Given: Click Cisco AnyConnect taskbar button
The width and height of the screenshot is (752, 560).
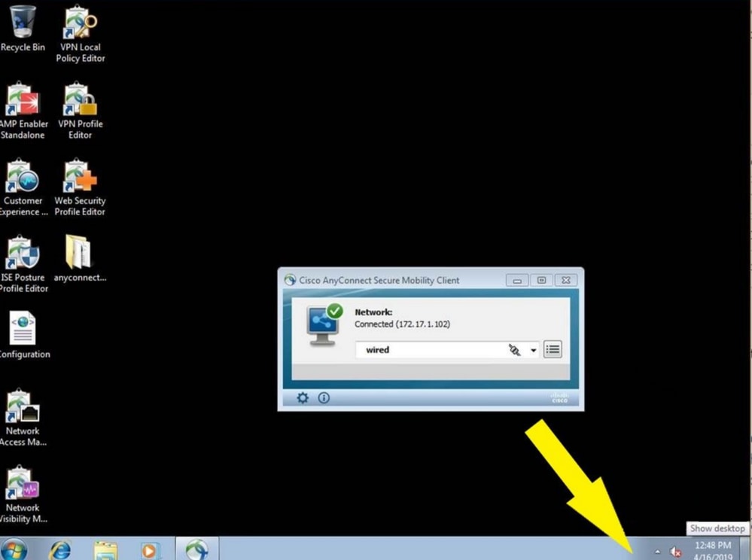Looking at the screenshot, I should 197,549.
